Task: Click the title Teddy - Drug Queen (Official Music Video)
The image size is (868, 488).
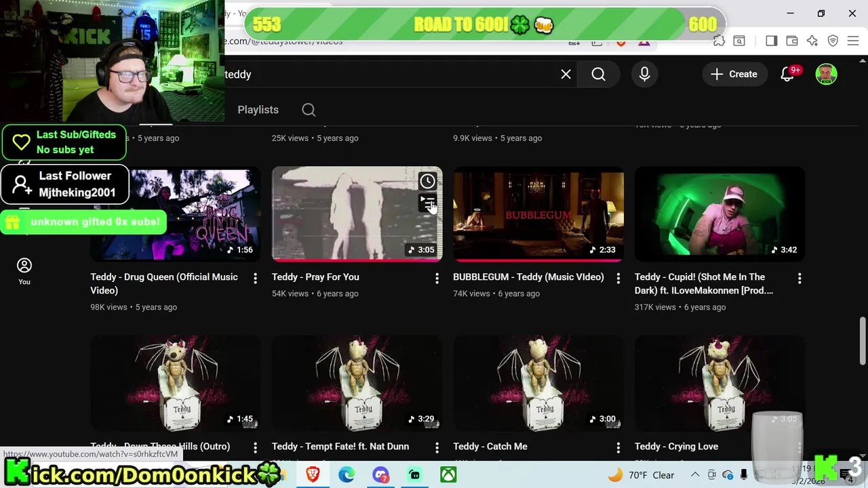Action: tap(164, 283)
